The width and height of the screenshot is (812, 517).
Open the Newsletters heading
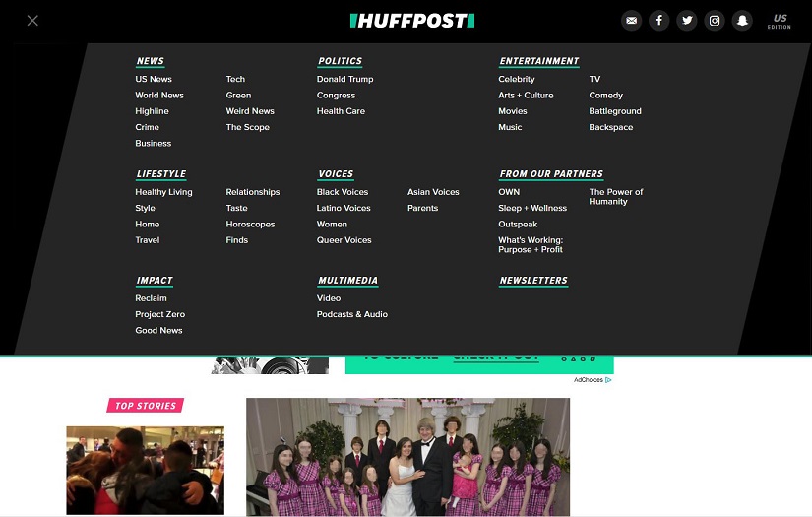[x=533, y=281]
